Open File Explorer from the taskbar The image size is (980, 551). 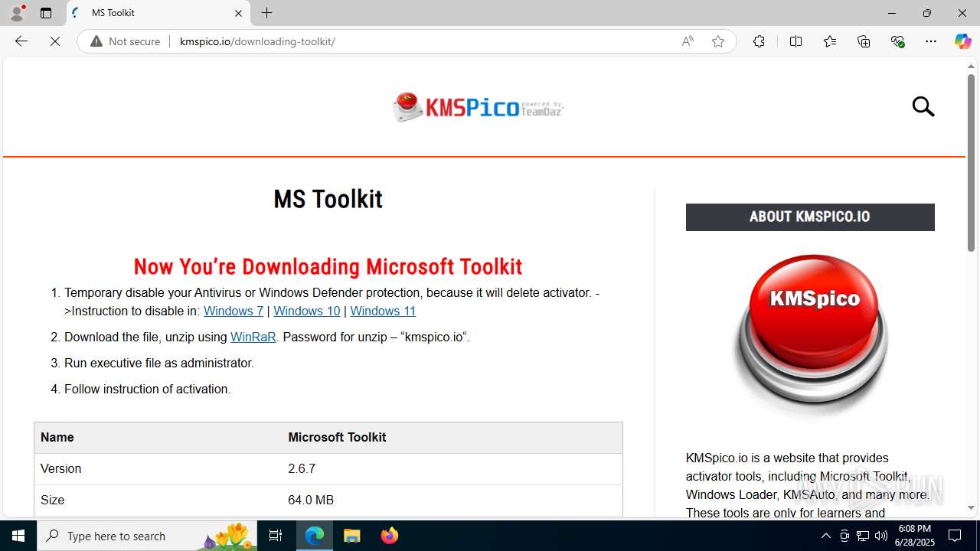pos(352,536)
